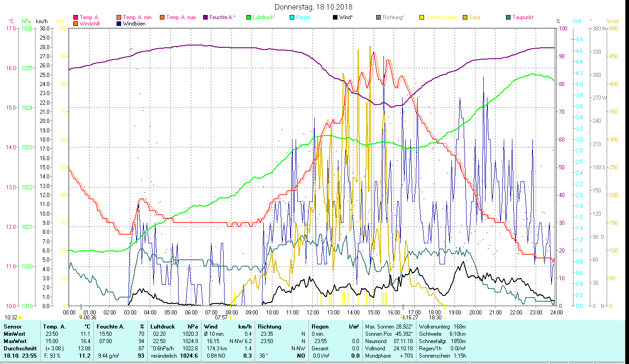The width and height of the screenshot is (629, 364).
Task: Click the MaxWert row label
Action: (16, 341)
